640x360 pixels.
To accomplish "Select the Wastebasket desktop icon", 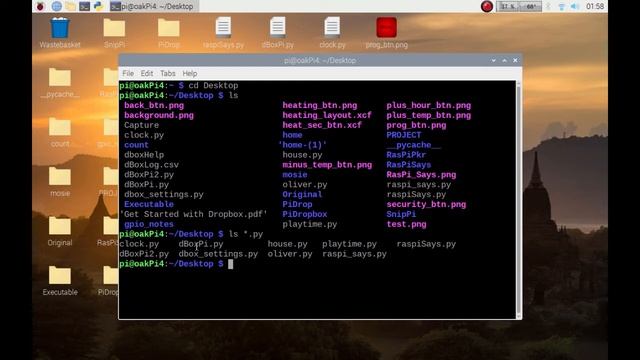I will [60, 33].
